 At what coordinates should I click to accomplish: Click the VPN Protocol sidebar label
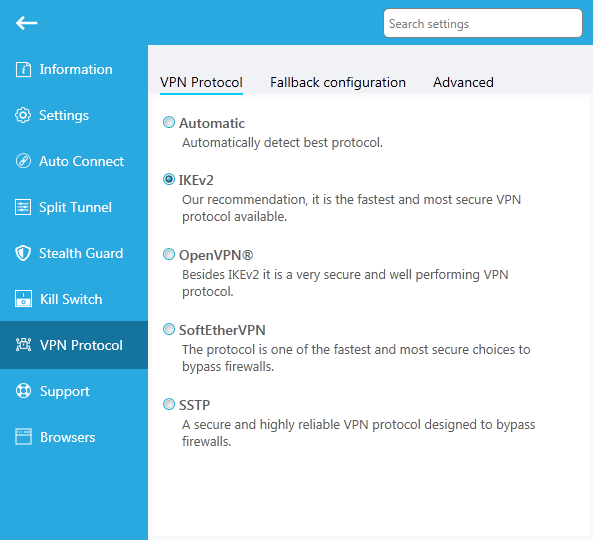tap(81, 346)
